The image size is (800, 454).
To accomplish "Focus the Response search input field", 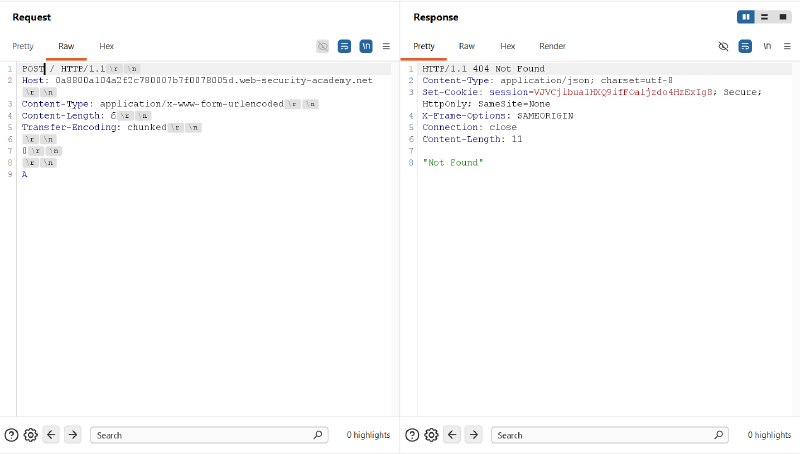I will (610, 435).
